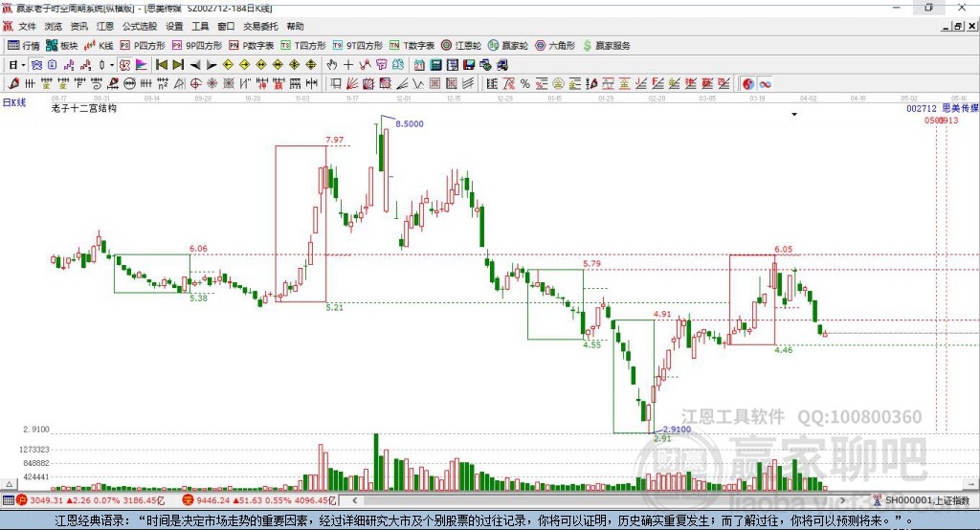Open 赢家服务 dollar-sign service
Screen dimensions: 980x530
tap(606, 46)
